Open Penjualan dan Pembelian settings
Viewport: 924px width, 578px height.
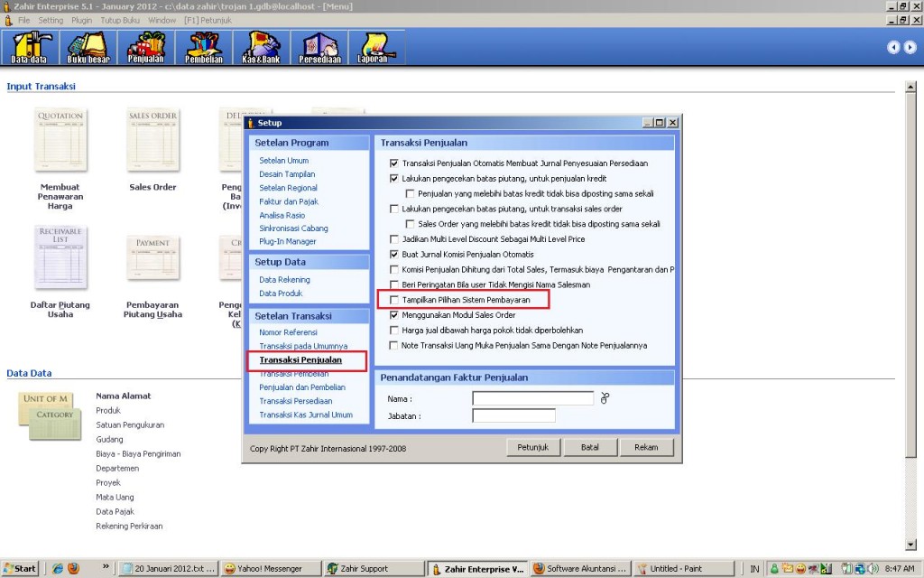(x=302, y=387)
